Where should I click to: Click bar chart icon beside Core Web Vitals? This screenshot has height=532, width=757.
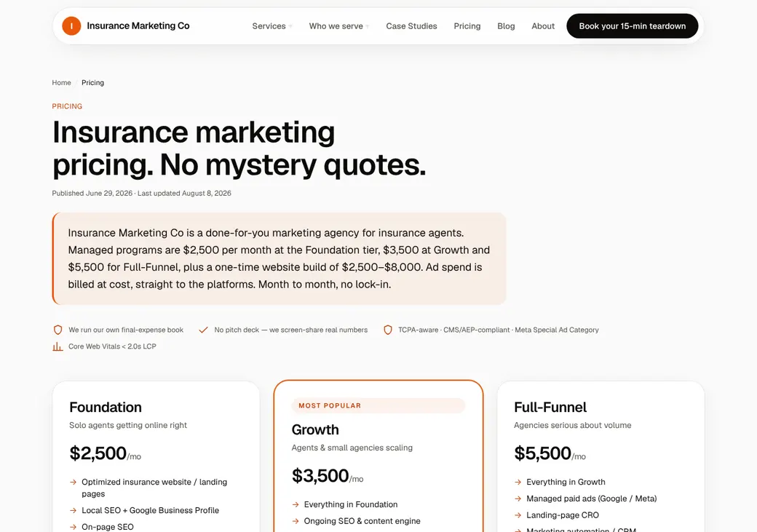pos(58,346)
